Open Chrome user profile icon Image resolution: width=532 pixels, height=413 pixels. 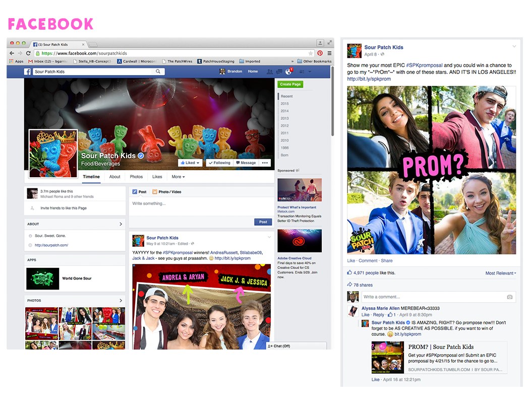320,43
